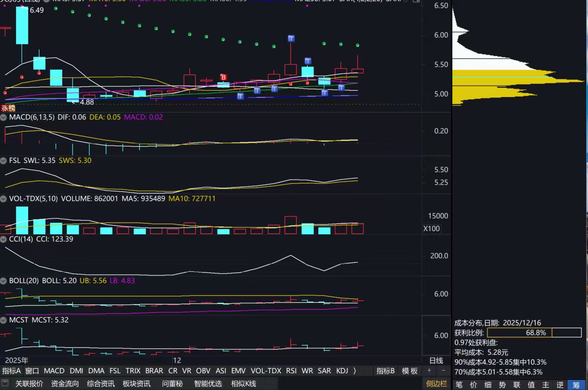Zoom out chart with the minus button
The image size is (588, 390).
(x=444, y=371)
